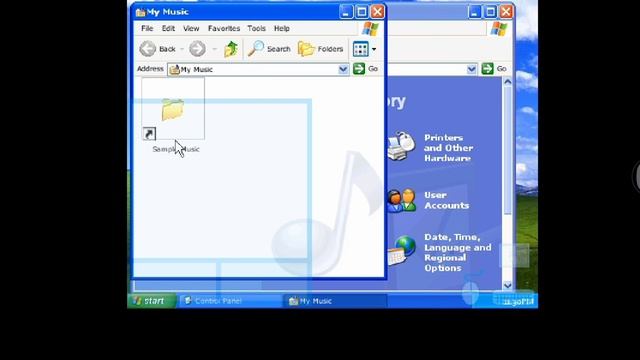Click Control Panel scrollbar down arrow

[x=508, y=285]
